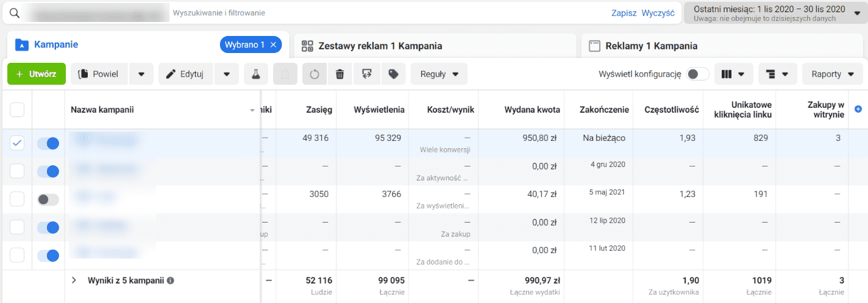Open the Raporty dropdown
The width and height of the screenshot is (868, 303).
tap(833, 74)
